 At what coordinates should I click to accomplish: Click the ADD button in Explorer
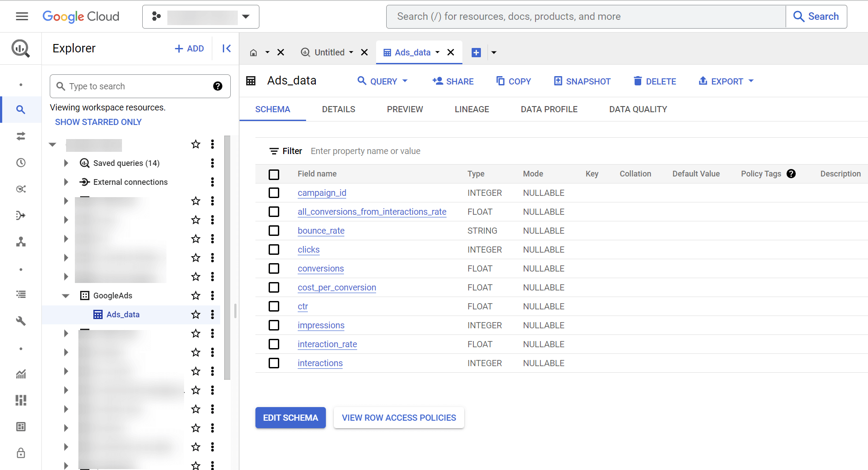tap(189, 48)
